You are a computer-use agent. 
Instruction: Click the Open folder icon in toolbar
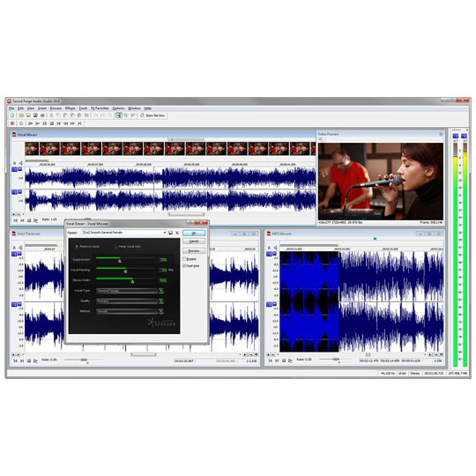click(x=21, y=115)
